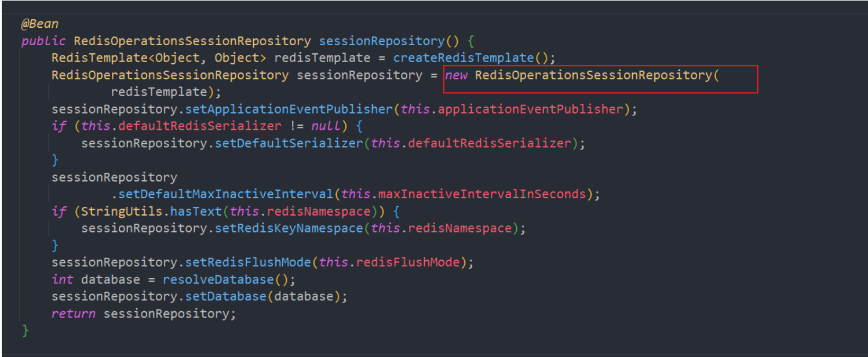Screen dimensions: 868x357
Task: Click database variable in the int declaration
Action: tap(111, 280)
